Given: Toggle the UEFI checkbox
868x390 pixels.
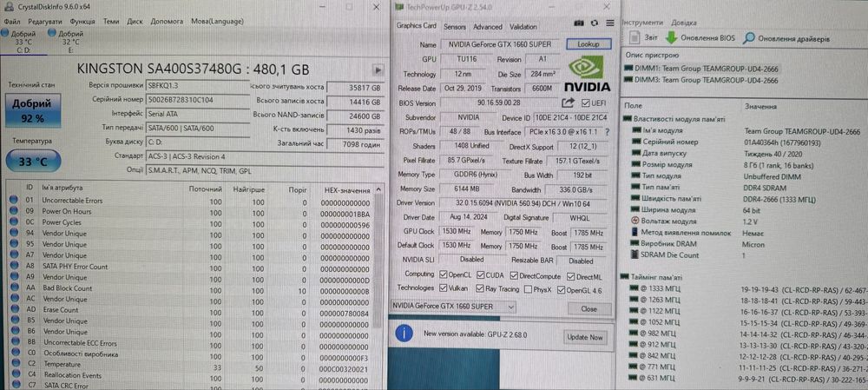Looking at the screenshot, I should [586, 103].
